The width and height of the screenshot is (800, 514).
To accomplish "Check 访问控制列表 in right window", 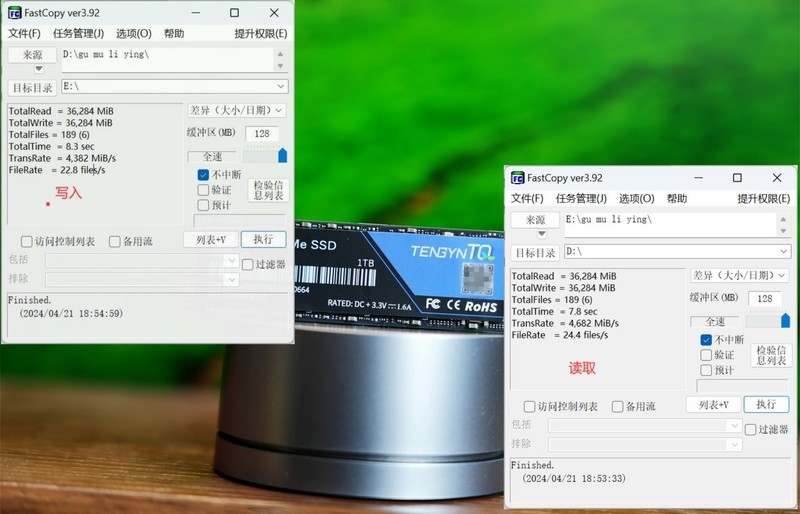I will pyautogui.click(x=530, y=406).
